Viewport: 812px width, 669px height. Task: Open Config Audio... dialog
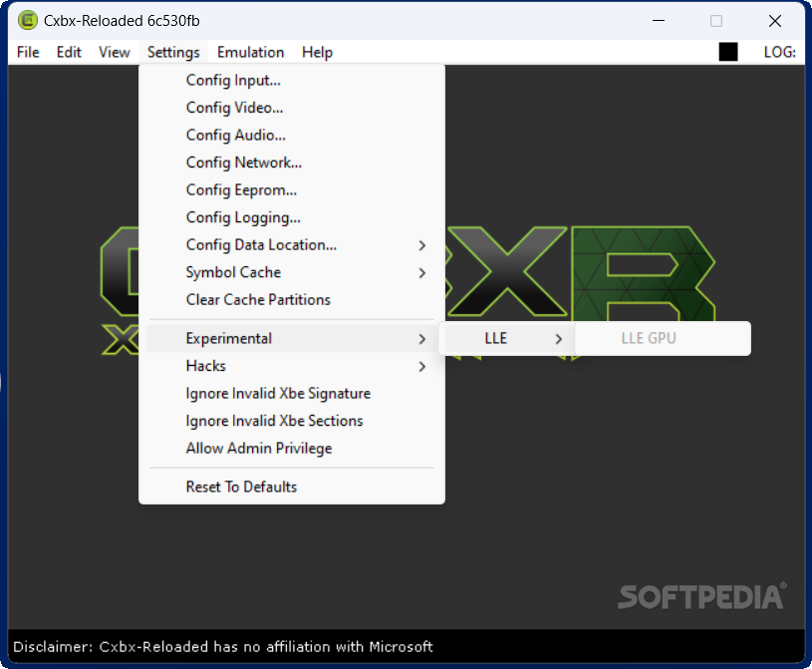coord(292,136)
